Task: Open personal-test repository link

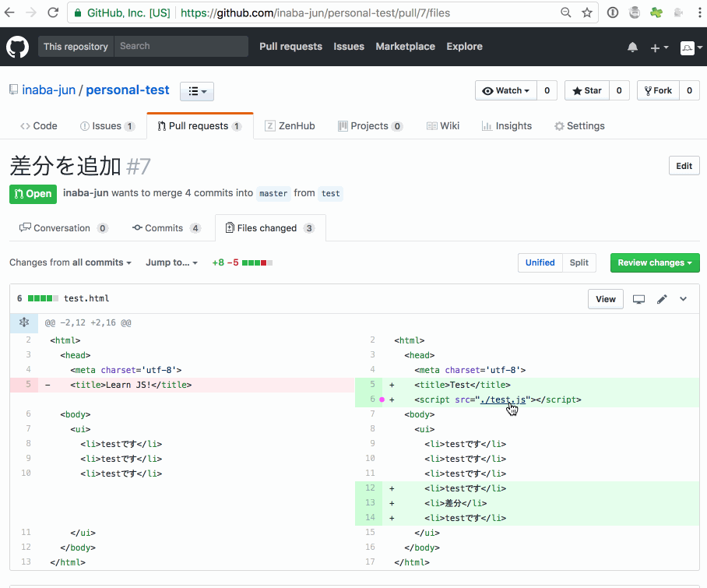Action: [x=128, y=90]
